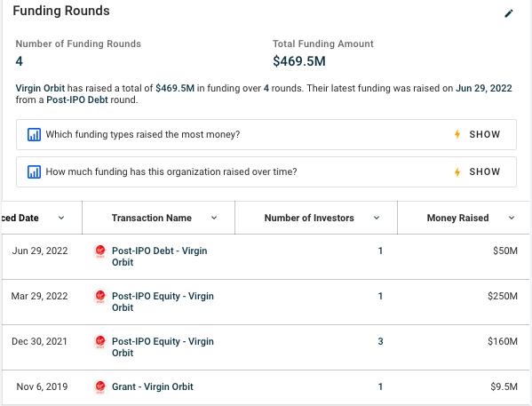Image resolution: width=532 pixels, height=406 pixels.
Task: Click the pencil edit icon for Funding Rounds
Action: tap(508, 13)
